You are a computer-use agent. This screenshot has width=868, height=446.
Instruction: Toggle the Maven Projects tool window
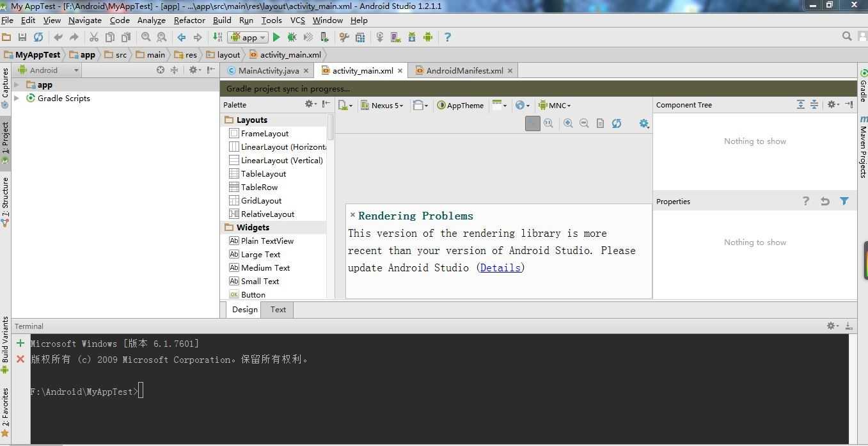[863, 147]
